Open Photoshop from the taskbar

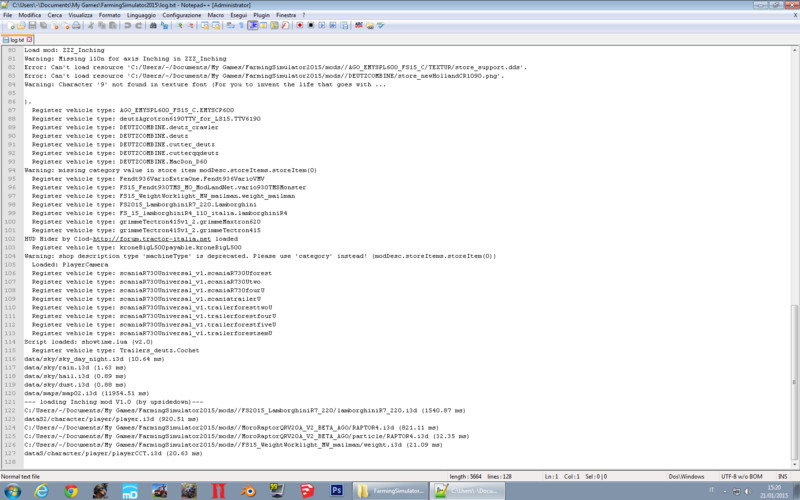click(337, 491)
